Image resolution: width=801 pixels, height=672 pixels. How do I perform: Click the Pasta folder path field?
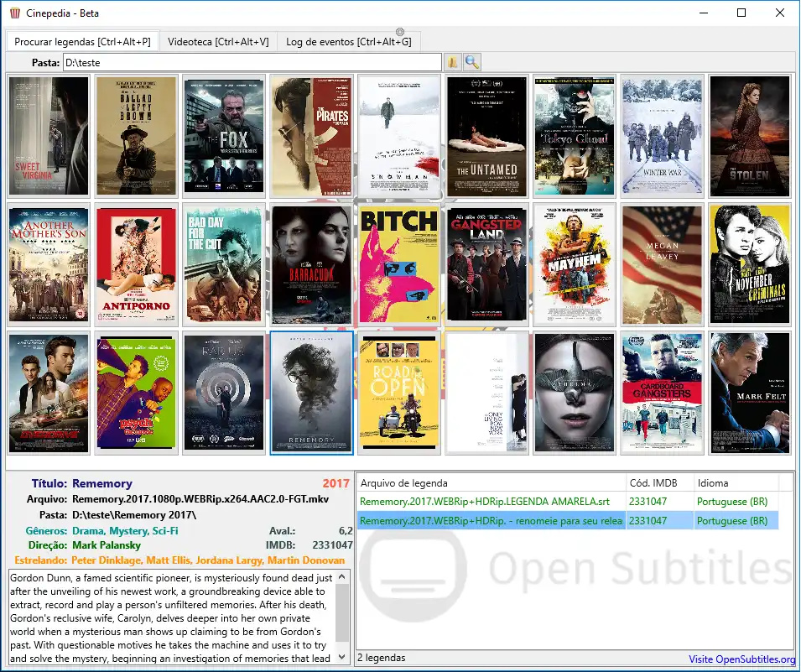coord(252,62)
